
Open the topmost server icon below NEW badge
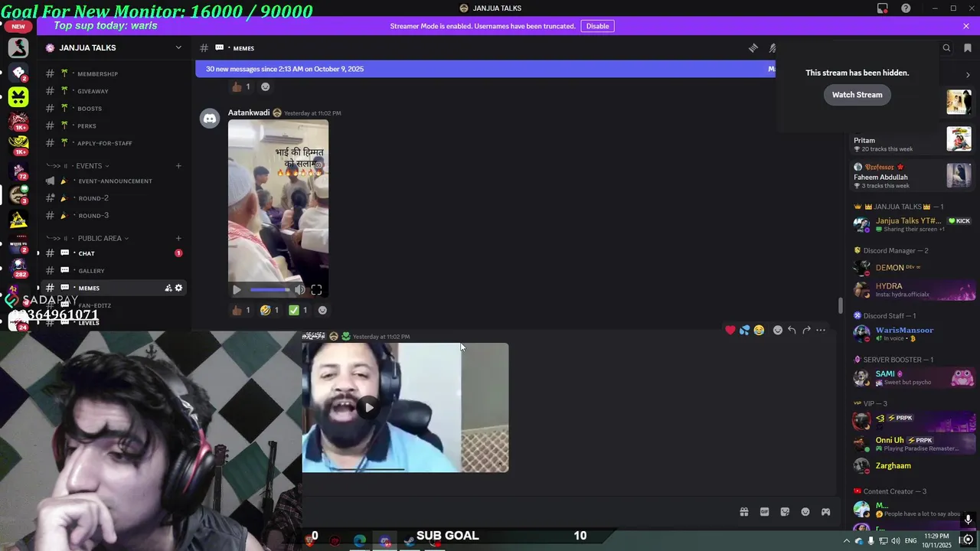pyautogui.click(x=18, y=47)
